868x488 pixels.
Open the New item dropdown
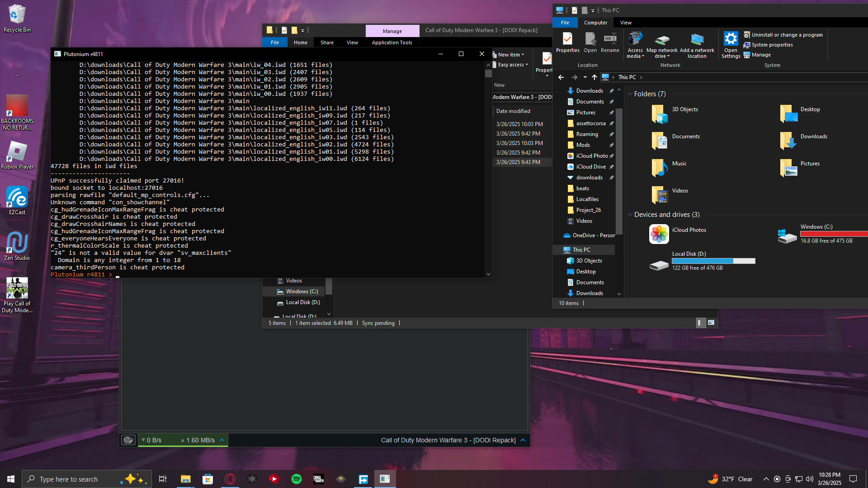pyautogui.click(x=511, y=55)
